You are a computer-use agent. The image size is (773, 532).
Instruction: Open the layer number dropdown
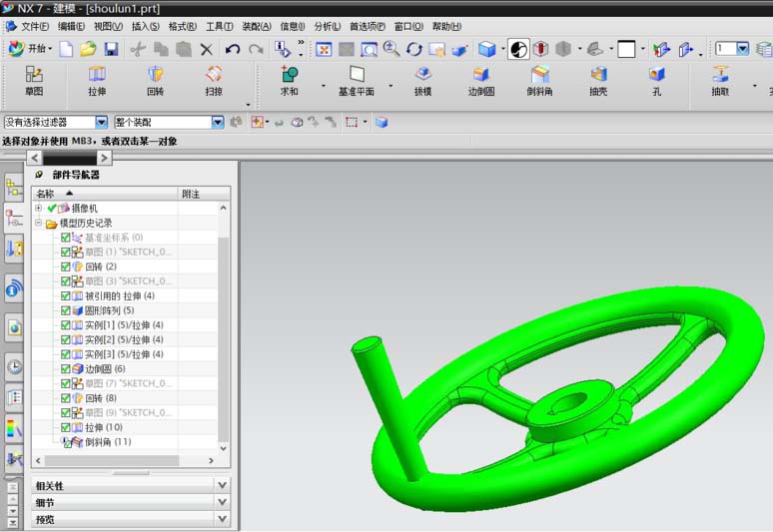click(743, 48)
